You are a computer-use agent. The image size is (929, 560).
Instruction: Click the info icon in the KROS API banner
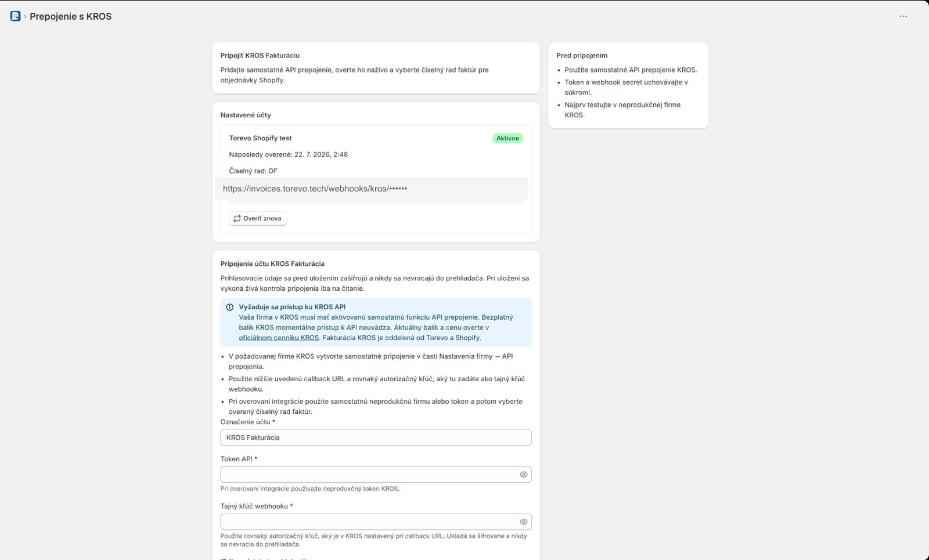[229, 308]
